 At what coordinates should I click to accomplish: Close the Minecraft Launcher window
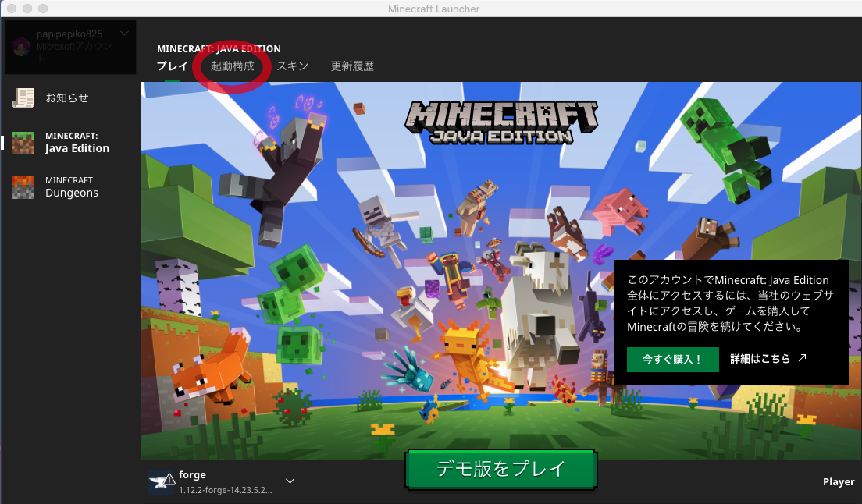(12, 9)
